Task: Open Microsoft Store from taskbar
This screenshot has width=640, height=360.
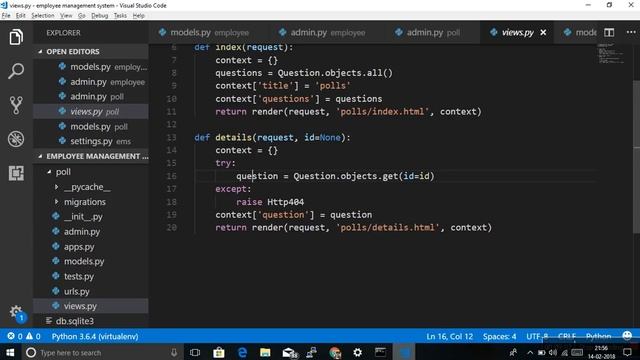Action: (219, 352)
